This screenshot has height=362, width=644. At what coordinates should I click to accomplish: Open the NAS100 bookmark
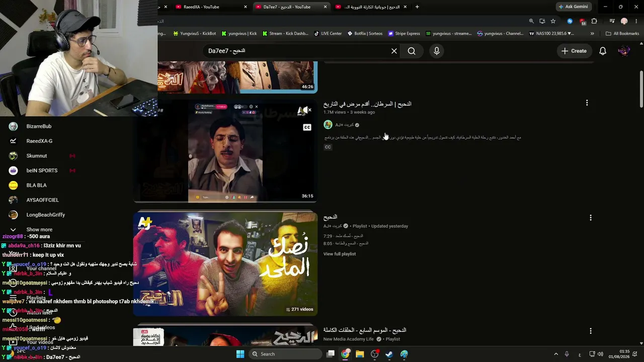tap(551, 34)
